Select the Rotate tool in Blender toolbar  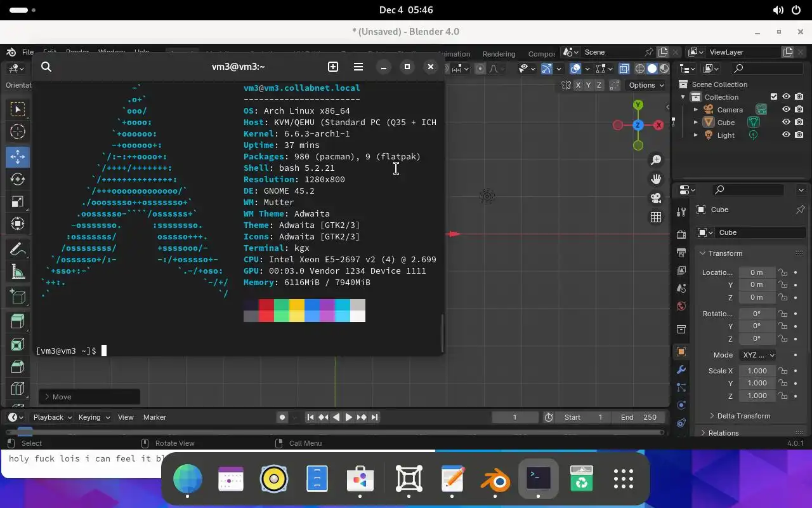tap(18, 179)
